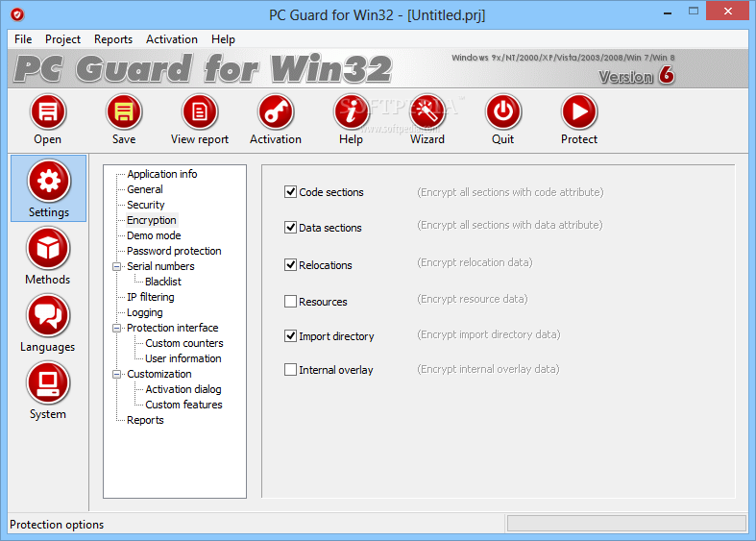Open the Languages sidebar icon

[48, 316]
